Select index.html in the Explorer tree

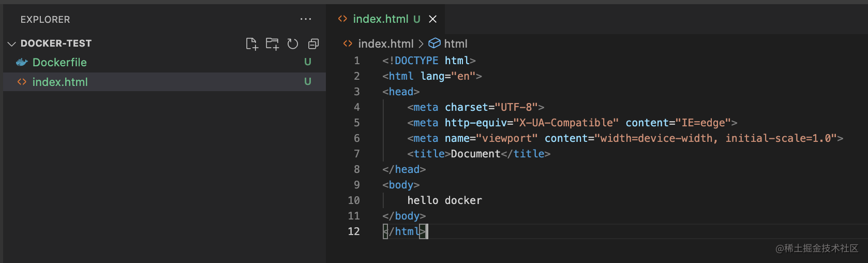pos(60,82)
